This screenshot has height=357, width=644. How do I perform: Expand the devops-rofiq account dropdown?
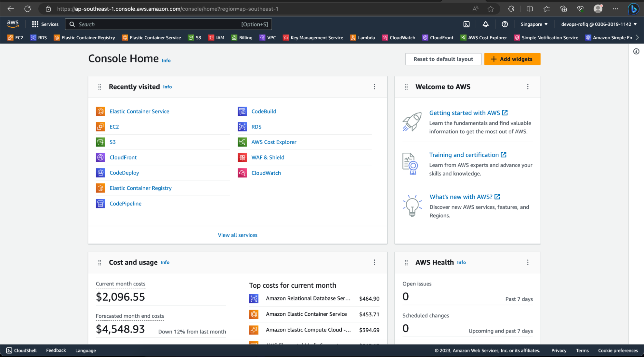pyautogui.click(x=599, y=24)
